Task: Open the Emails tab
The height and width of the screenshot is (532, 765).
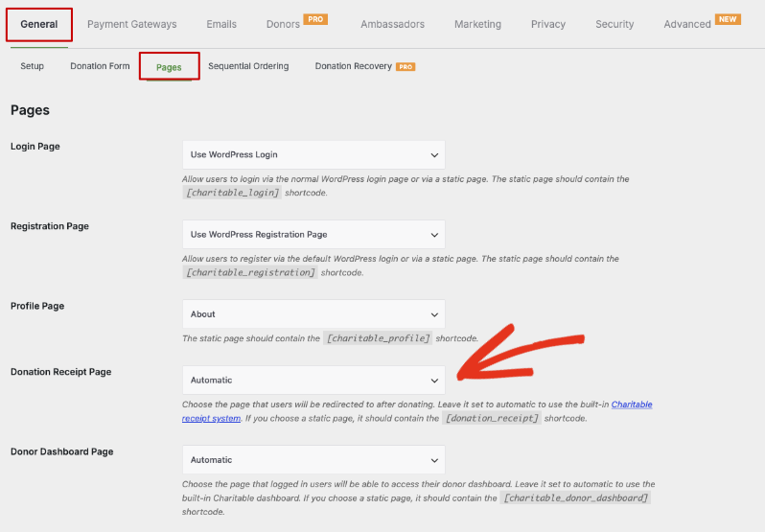Action: (221, 24)
